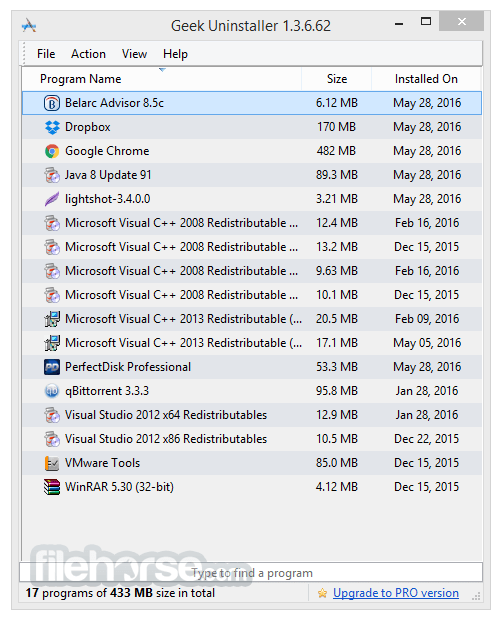The width and height of the screenshot is (499, 617).
Task: Open the File menu
Action: (46, 54)
